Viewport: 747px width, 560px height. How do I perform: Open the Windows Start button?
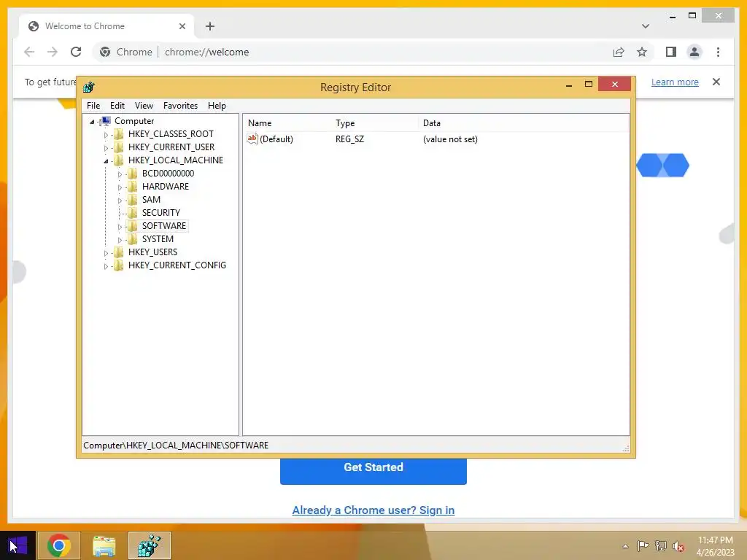click(x=18, y=545)
